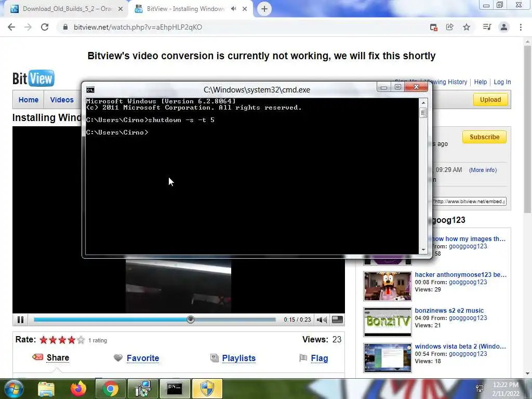Go back in Chrome history
Viewport: 532px width, 399px height.
11,27
